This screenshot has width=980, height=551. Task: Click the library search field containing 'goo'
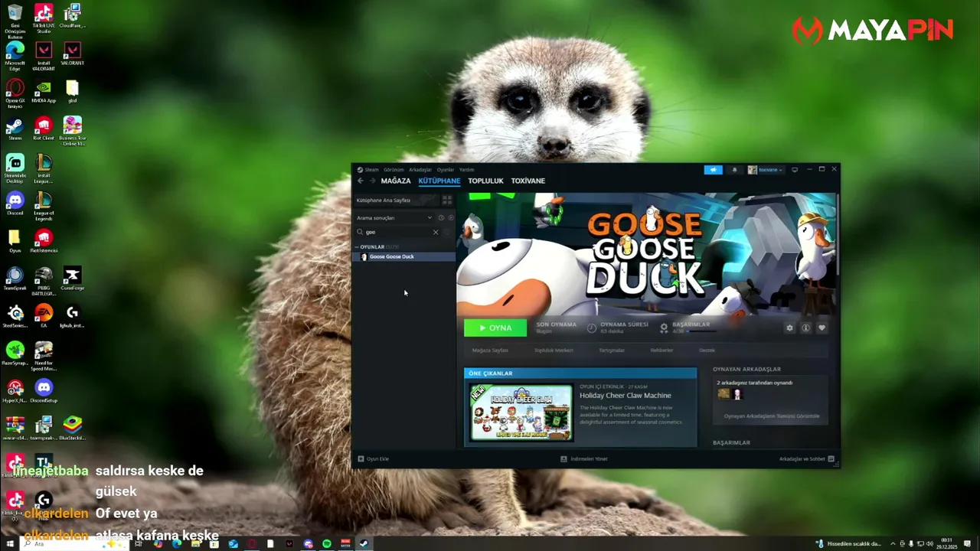pos(396,232)
